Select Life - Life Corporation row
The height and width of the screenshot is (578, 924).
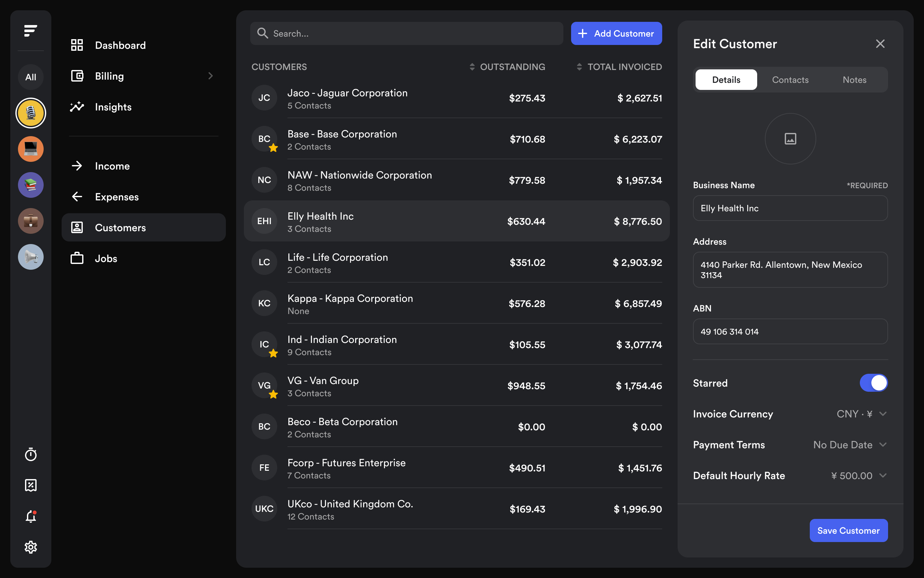coord(457,262)
